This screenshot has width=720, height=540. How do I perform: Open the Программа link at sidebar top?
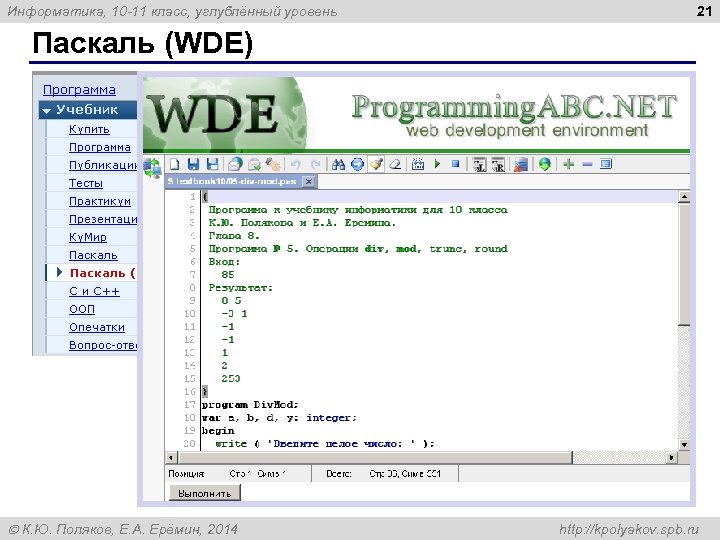(x=79, y=90)
